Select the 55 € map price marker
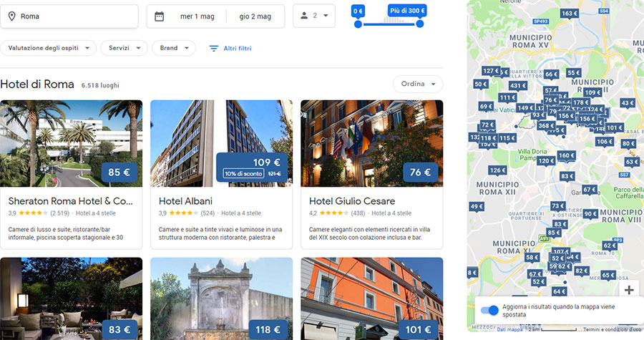 573,73
